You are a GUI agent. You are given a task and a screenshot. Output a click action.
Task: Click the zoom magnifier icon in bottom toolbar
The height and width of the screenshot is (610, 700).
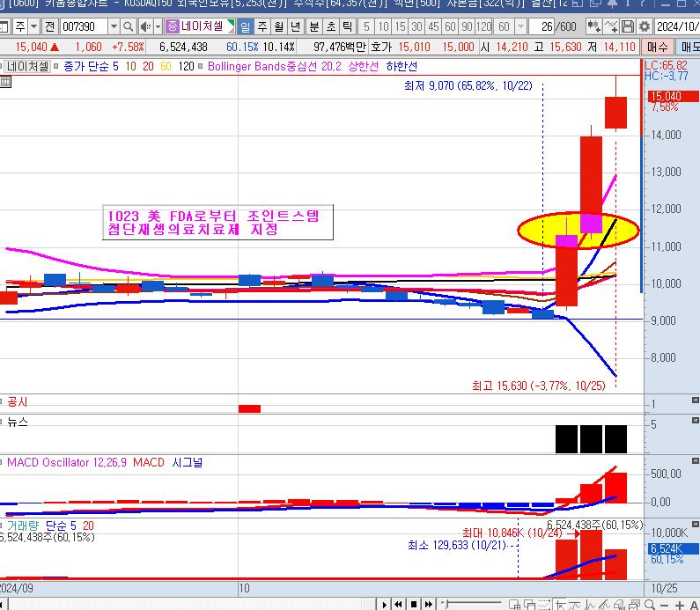coord(650,604)
